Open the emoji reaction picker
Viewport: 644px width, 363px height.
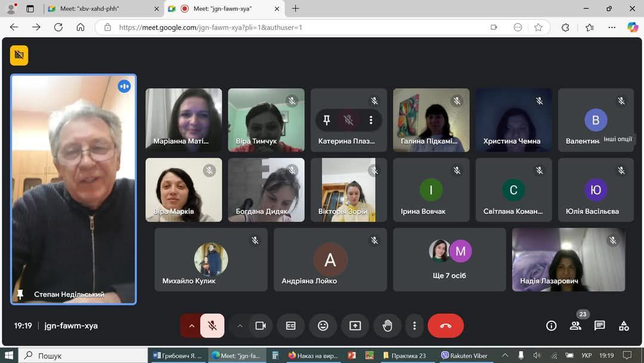tap(323, 325)
